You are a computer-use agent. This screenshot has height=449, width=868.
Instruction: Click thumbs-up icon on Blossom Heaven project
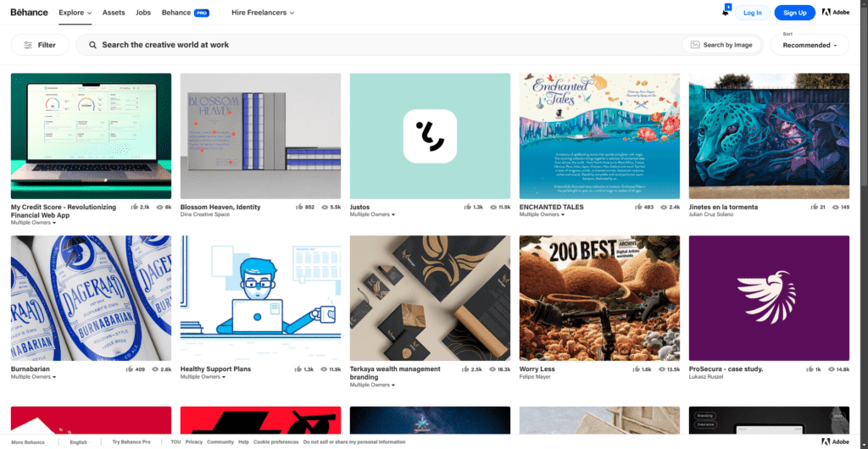(x=299, y=207)
